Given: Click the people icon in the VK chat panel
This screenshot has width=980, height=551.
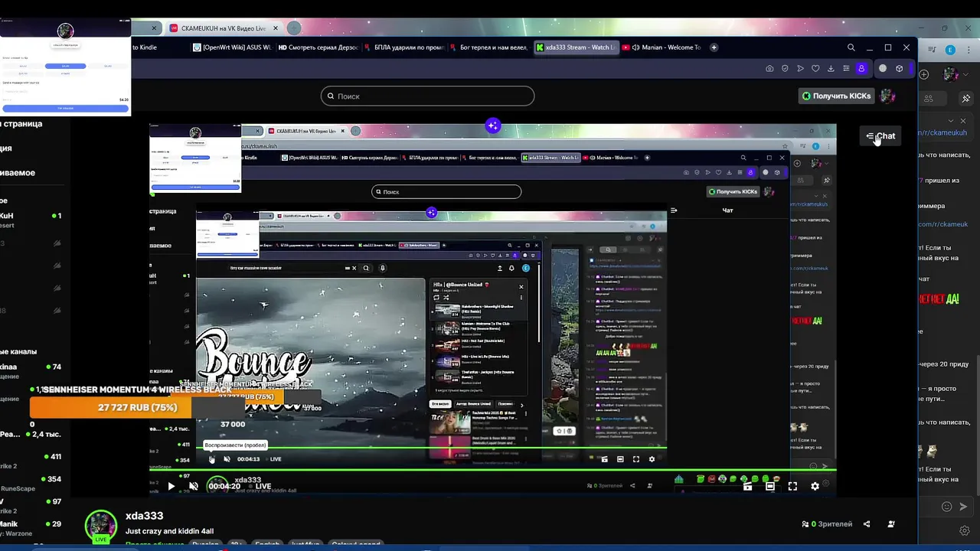Looking at the screenshot, I should click(929, 98).
